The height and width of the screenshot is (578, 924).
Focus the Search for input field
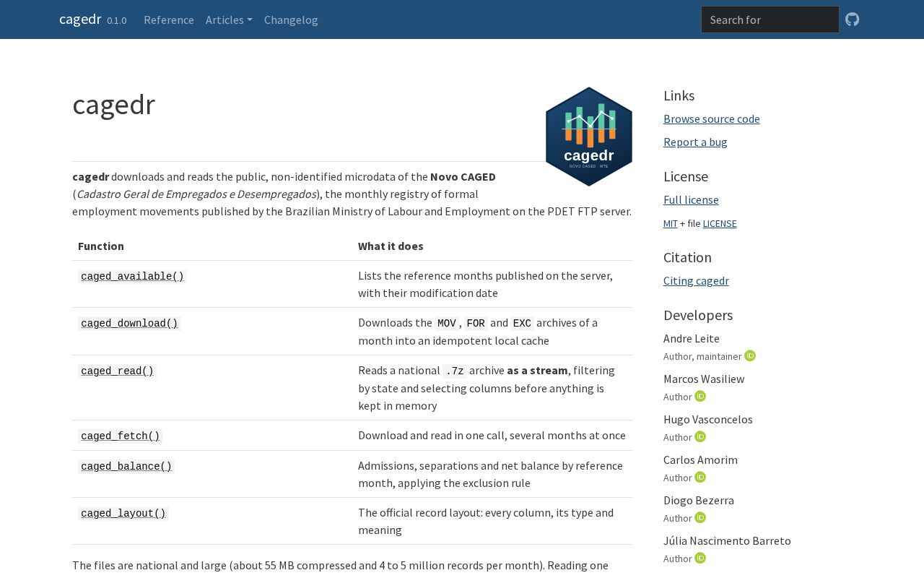[770, 20]
